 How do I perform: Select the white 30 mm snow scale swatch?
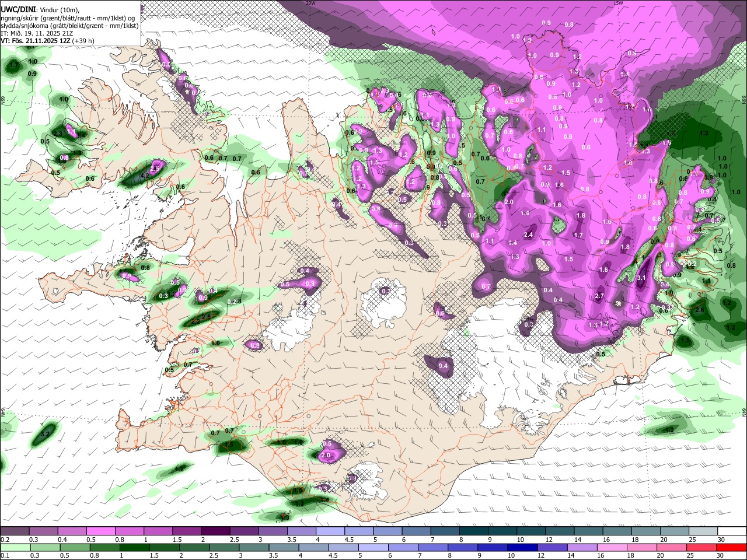[732, 531]
